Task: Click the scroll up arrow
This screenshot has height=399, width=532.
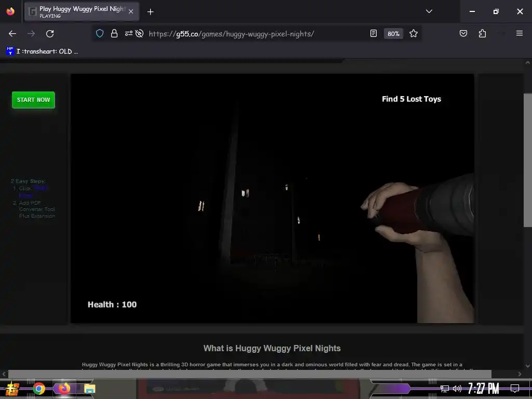Action: tap(528, 63)
